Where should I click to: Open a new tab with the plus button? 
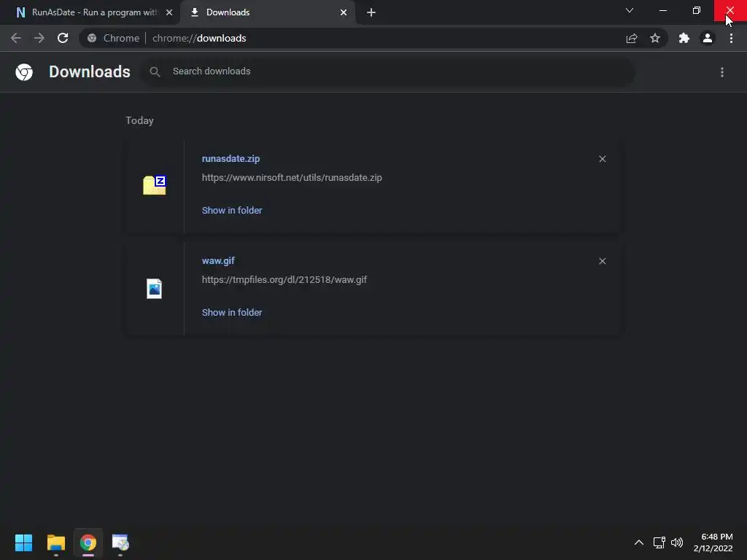pos(371,12)
